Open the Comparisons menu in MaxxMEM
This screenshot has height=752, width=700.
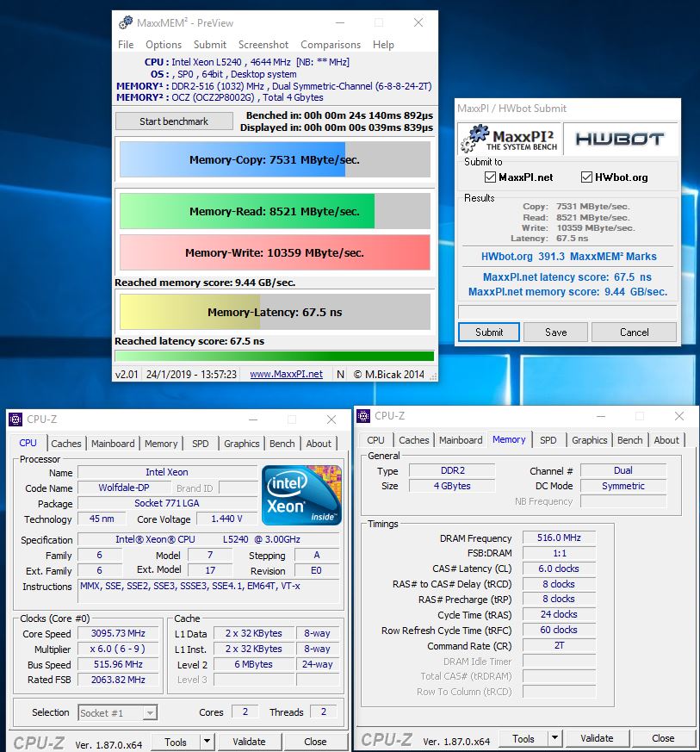pyautogui.click(x=331, y=45)
